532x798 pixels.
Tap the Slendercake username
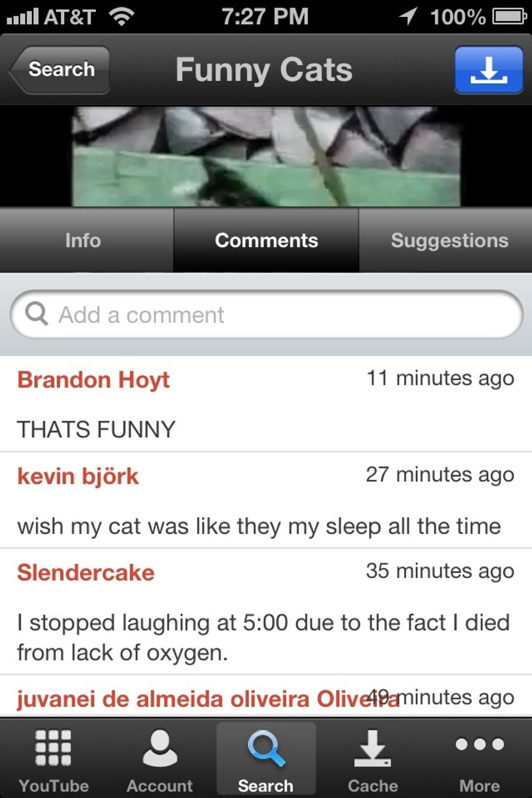click(86, 573)
